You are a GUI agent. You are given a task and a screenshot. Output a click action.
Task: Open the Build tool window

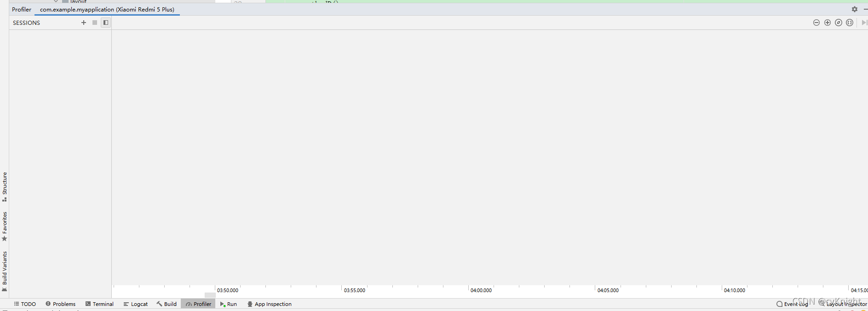(167, 304)
